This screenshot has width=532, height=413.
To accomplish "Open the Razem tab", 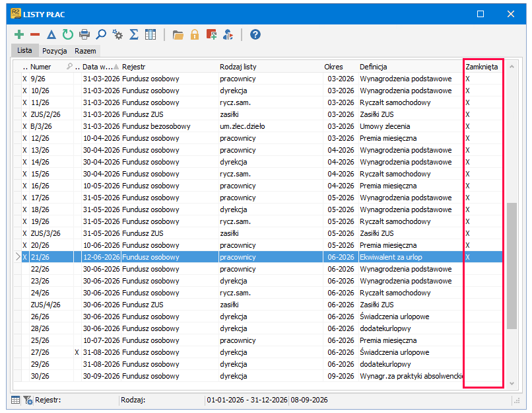I will tap(85, 51).
